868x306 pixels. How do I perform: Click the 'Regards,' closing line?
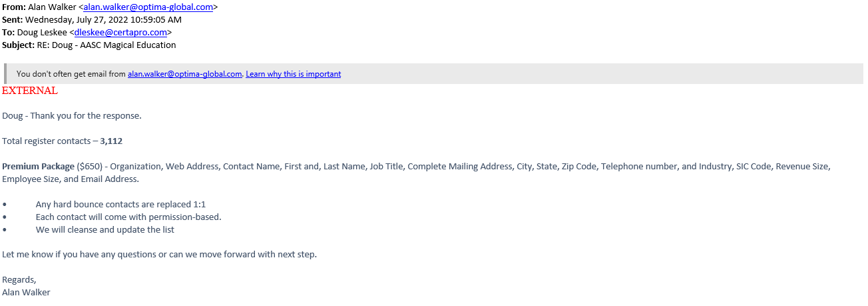pos(19,279)
